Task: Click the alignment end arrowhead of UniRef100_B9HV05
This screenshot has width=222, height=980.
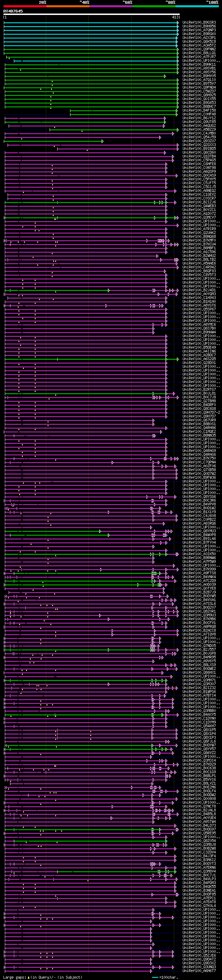Action: 165,76
